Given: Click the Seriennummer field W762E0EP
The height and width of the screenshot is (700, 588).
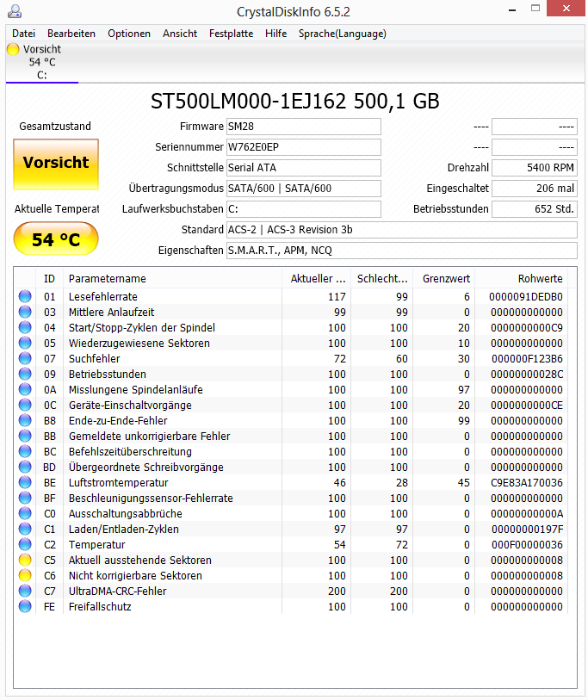Looking at the screenshot, I should (304, 147).
